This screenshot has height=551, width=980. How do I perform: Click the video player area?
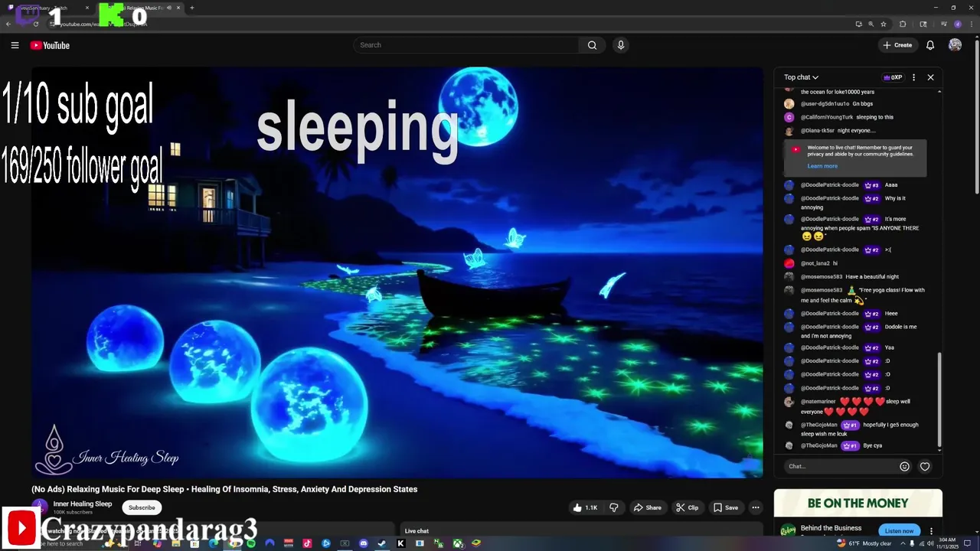click(x=397, y=272)
